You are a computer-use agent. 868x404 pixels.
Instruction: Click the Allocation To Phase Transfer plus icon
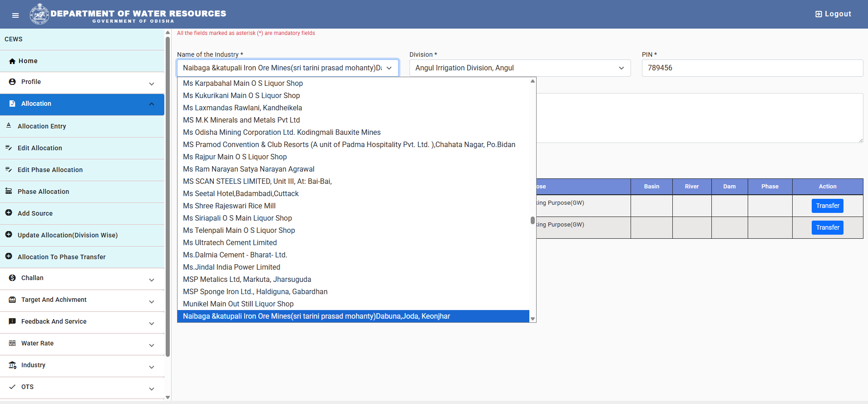pyautogui.click(x=9, y=256)
